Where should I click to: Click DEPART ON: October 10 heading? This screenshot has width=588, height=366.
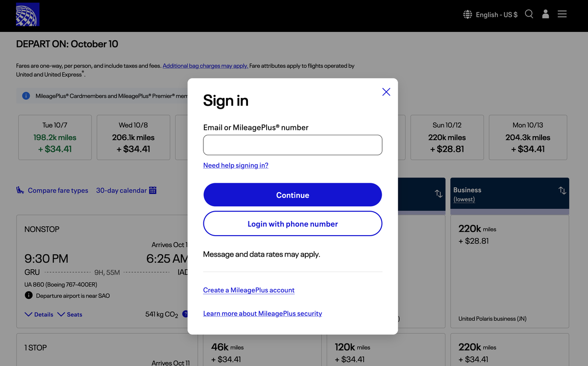67,44
